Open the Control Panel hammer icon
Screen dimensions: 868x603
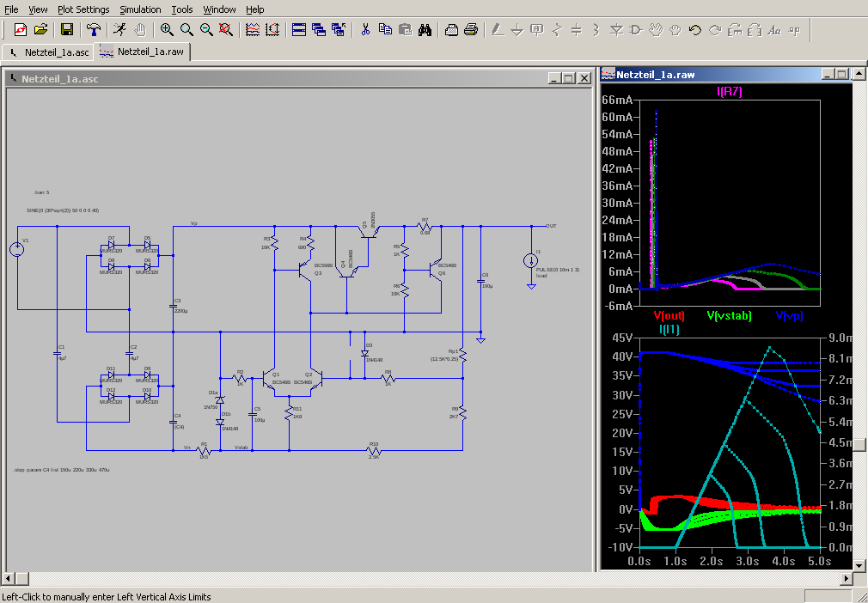(x=94, y=30)
